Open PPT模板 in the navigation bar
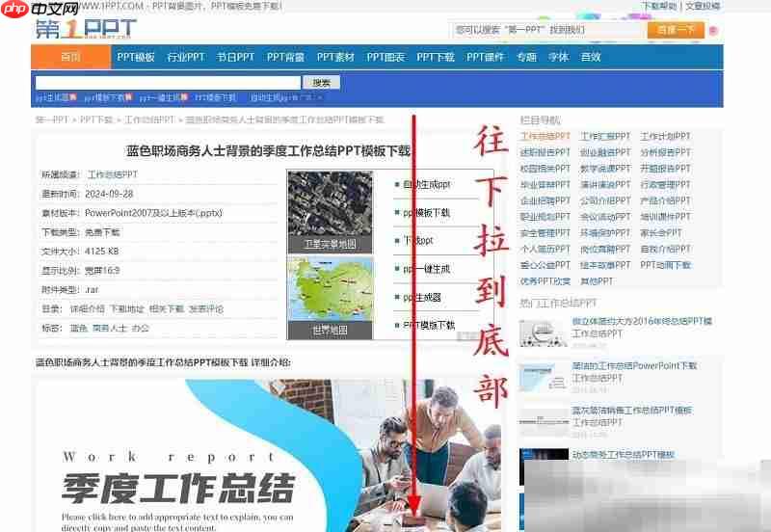Image resolution: width=771 pixels, height=532 pixels. point(136,57)
